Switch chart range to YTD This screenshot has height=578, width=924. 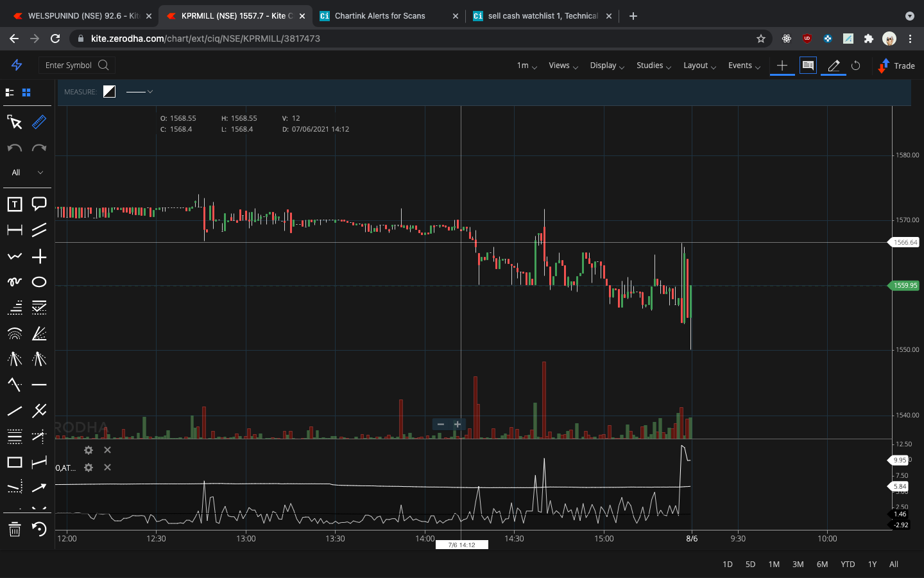(x=847, y=564)
